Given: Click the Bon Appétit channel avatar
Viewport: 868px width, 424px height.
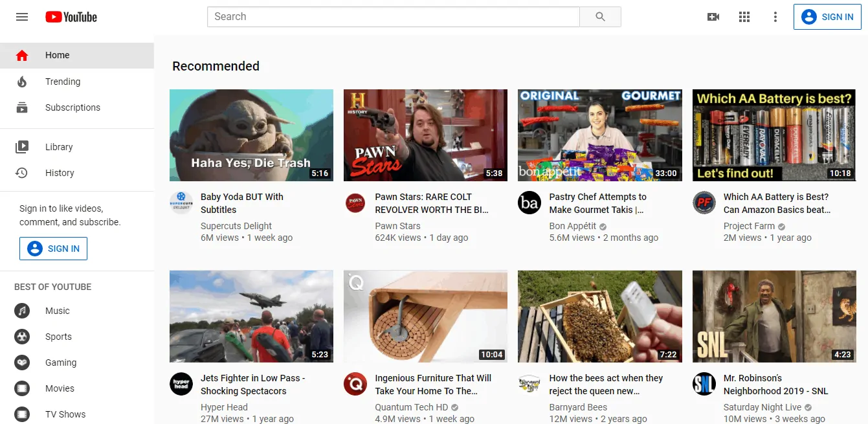Looking at the screenshot, I should pos(529,203).
